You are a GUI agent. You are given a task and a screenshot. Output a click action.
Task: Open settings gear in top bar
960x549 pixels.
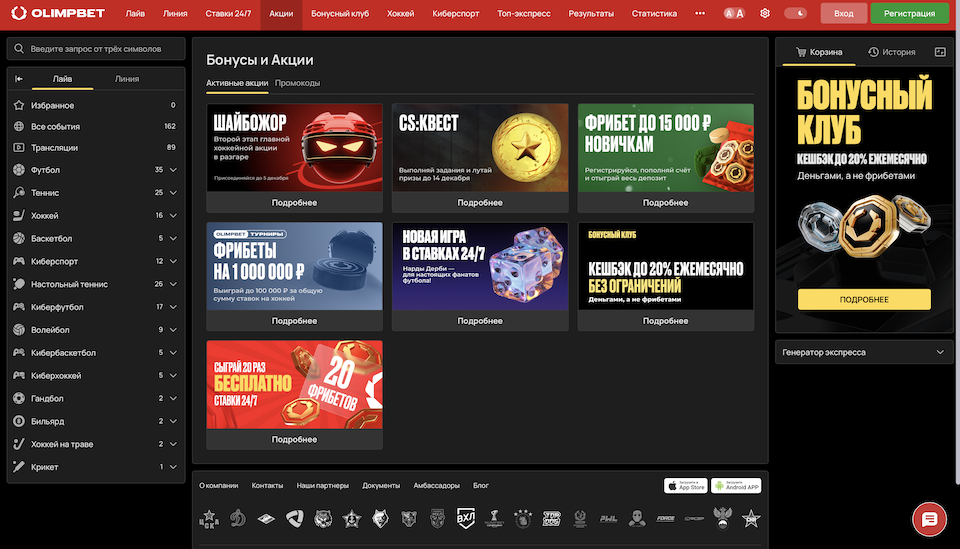(x=765, y=14)
